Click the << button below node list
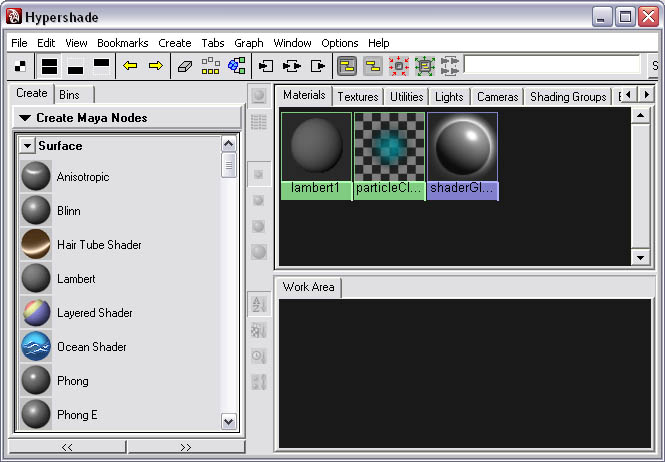 (67, 447)
